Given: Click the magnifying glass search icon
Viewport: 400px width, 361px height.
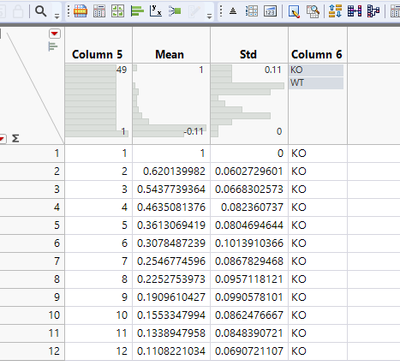Looking at the screenshot, I should (x=41, y=12).
